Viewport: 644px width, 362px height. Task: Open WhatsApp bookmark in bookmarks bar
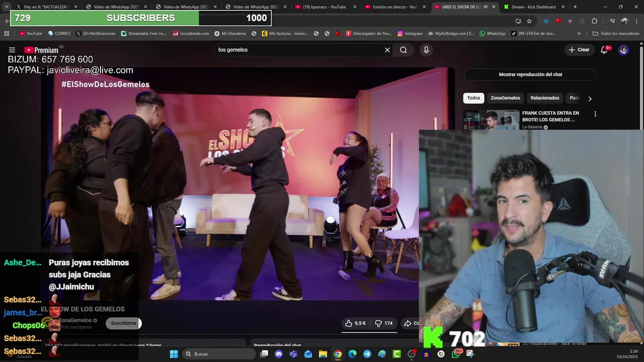(492, 34)
